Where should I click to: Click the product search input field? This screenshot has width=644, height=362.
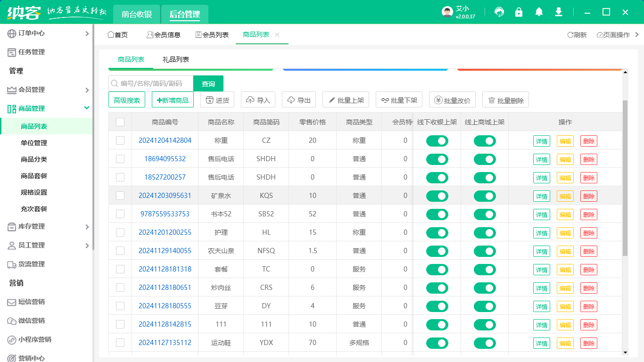coord(151,83)
